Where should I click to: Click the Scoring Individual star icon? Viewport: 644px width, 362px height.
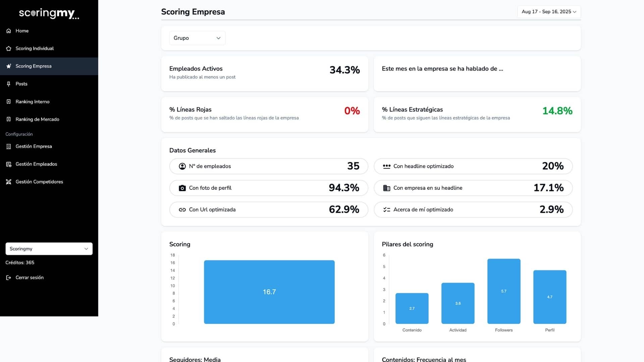[x=9, y=49]
